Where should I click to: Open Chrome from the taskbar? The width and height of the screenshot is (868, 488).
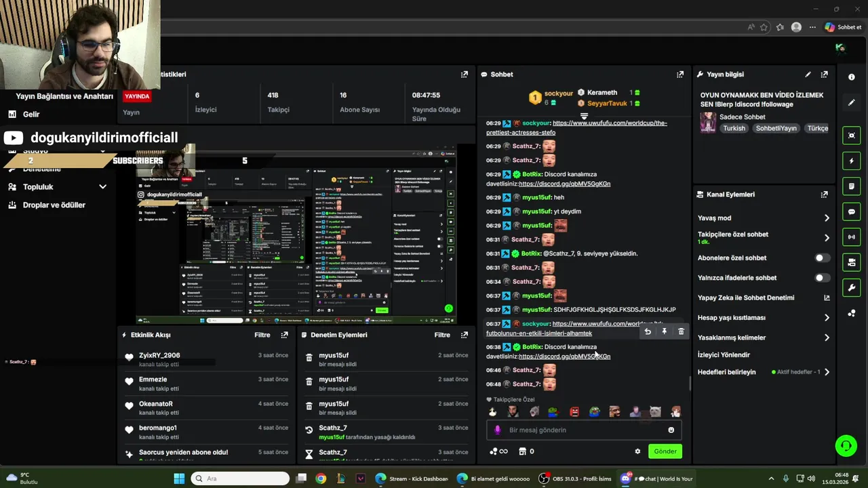(x=321, y=479)
